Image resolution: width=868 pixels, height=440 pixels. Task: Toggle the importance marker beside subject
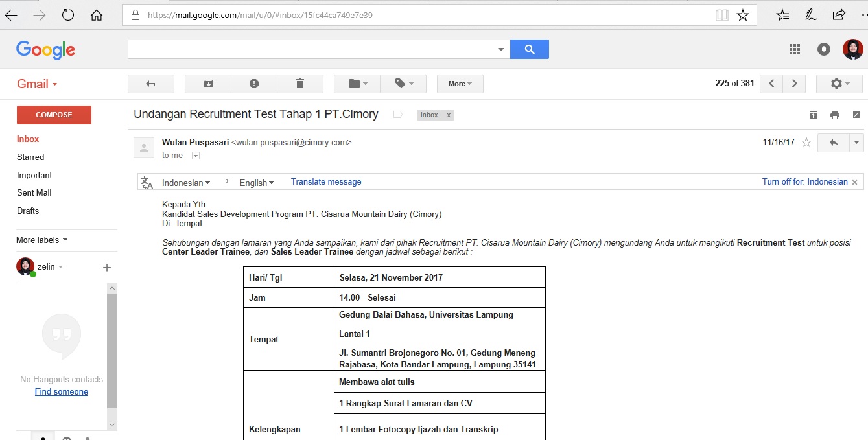pyautogui.click(x=398, y=115)
